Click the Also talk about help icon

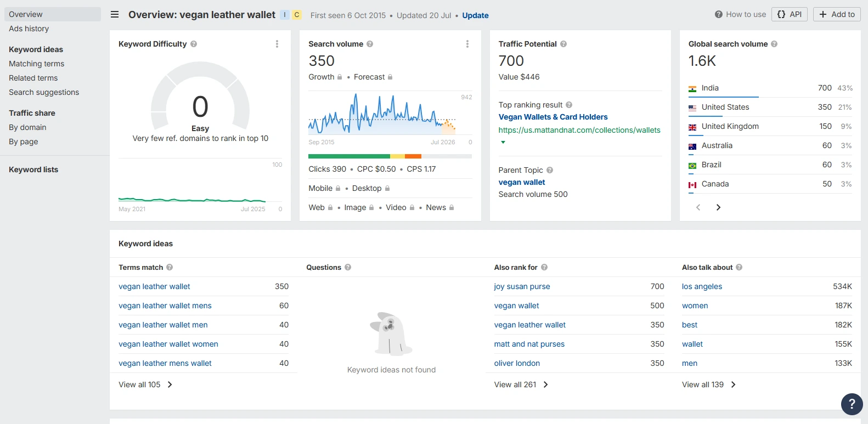tap(739, 267)
